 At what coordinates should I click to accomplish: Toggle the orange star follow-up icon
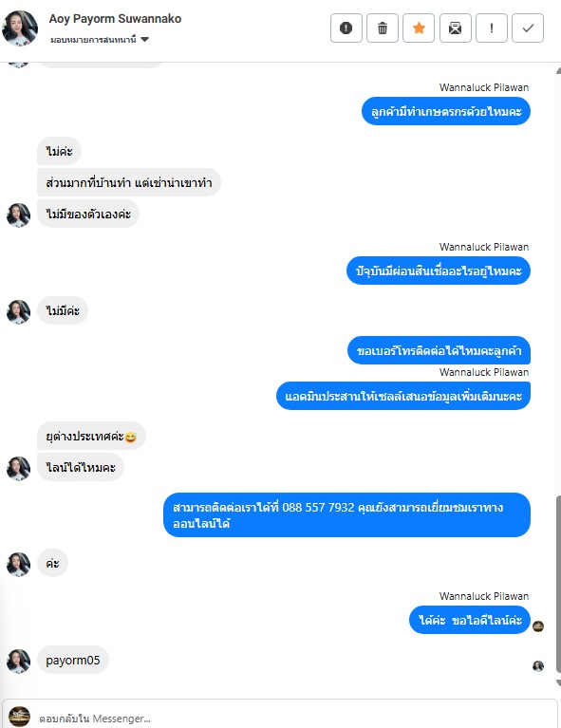click(419, 28)
